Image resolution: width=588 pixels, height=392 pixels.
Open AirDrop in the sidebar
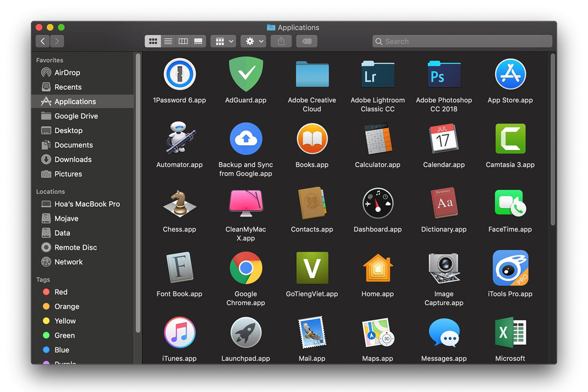tap(82, 73)
